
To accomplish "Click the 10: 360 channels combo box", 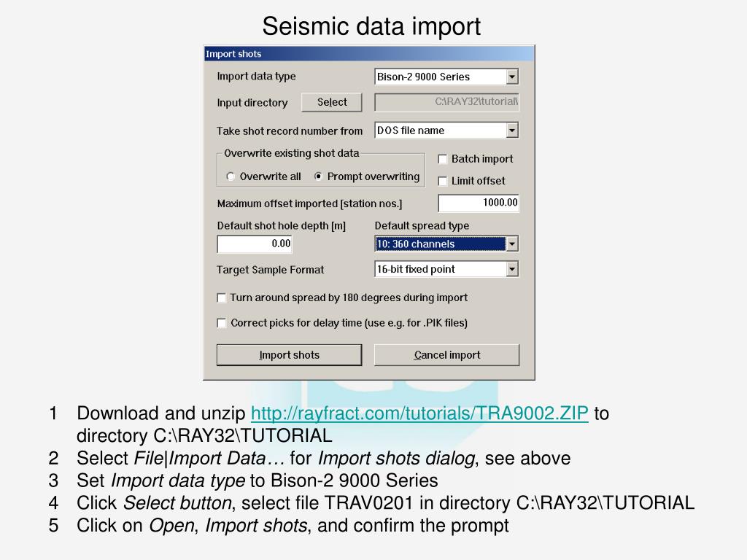I will click(446, 244).
